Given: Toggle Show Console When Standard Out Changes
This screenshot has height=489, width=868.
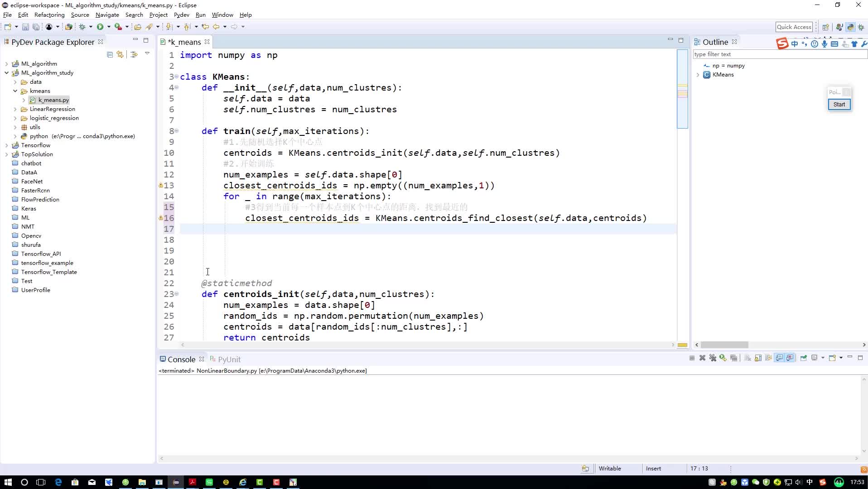Looking at the screenshot, I should [779, 358].
